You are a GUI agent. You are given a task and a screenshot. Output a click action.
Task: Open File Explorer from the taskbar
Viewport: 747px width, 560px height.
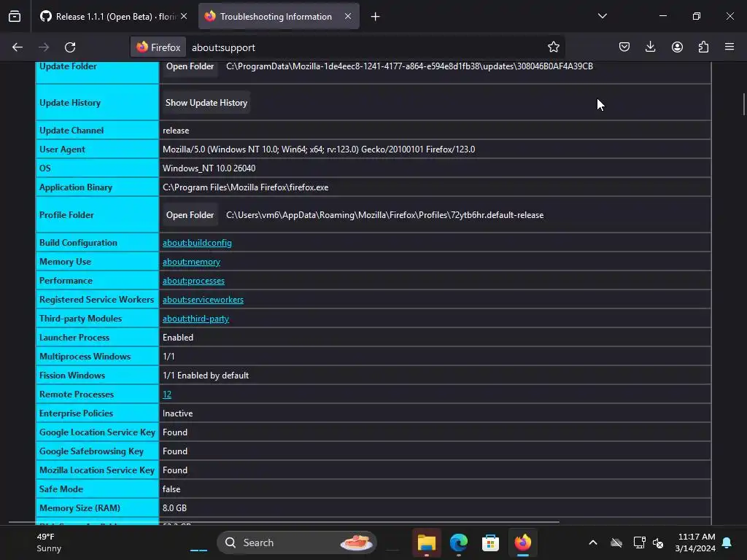(x=426, y=542)
